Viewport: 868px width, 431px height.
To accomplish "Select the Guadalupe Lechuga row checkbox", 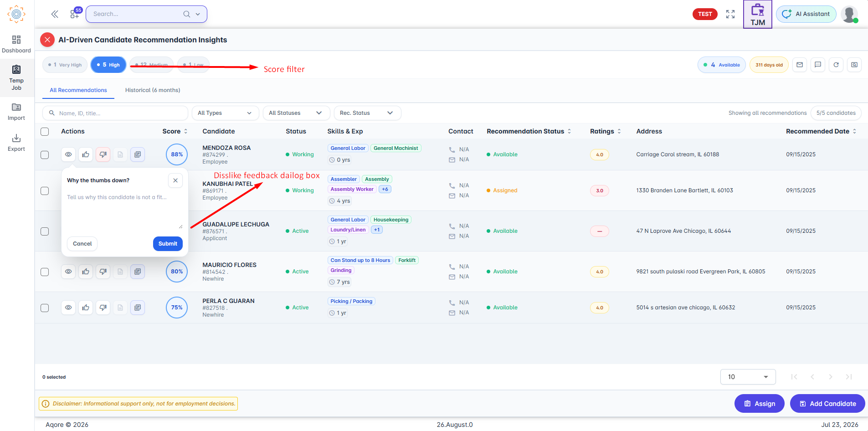I will 45,231.
